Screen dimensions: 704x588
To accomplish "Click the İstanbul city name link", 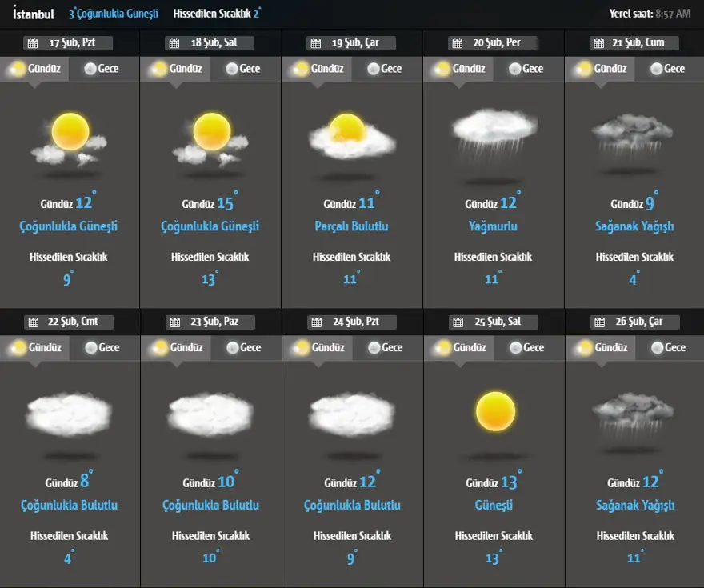I will pyautogui.click(x=34, y=14).
